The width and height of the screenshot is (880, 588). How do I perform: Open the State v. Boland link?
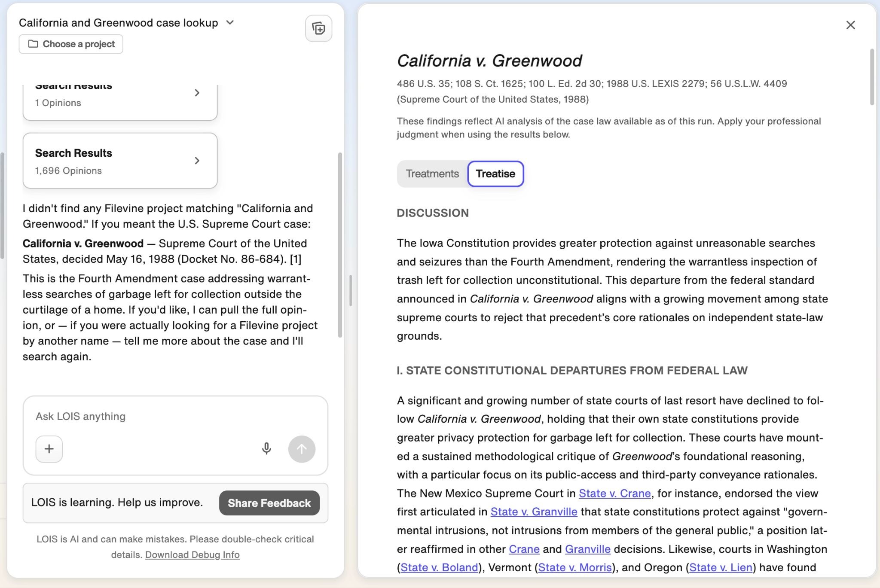[439, 567]
